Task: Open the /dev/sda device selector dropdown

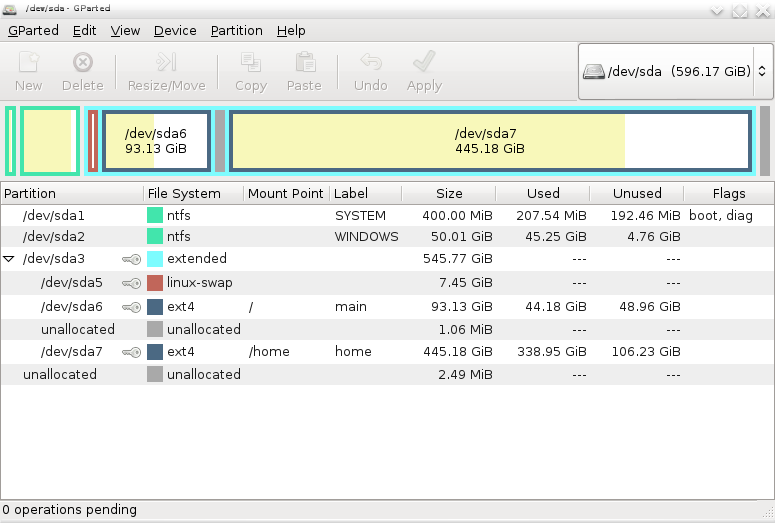Action: point(674,72)
